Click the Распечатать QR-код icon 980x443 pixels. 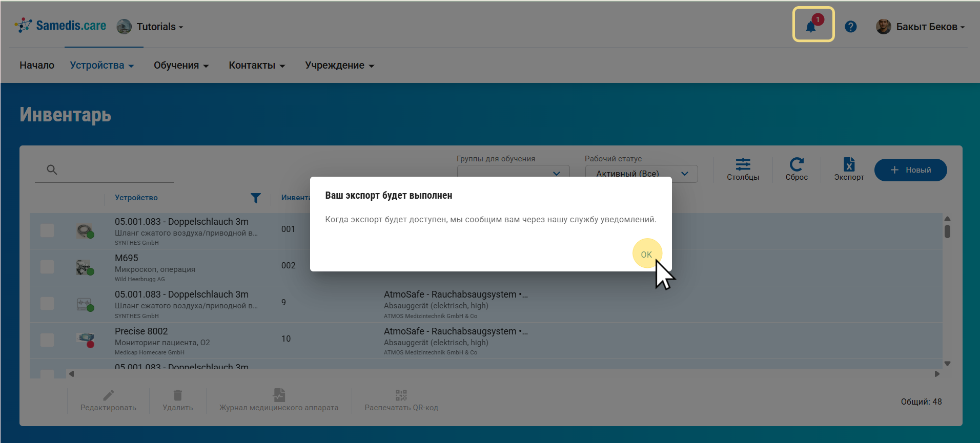[x=401, y=395]
